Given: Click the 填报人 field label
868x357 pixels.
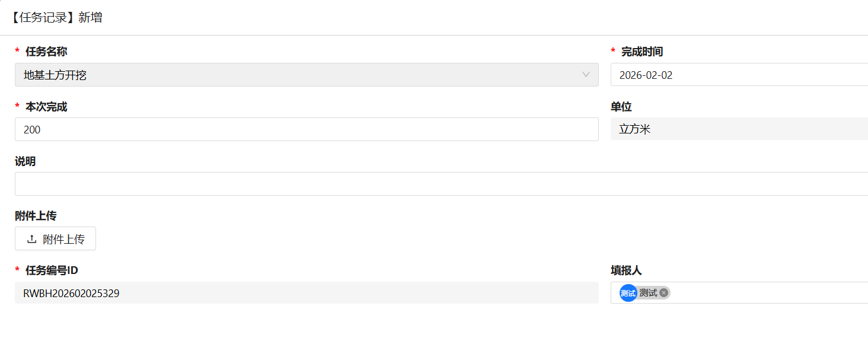Looking at the screenshot, I should point(626,270).
